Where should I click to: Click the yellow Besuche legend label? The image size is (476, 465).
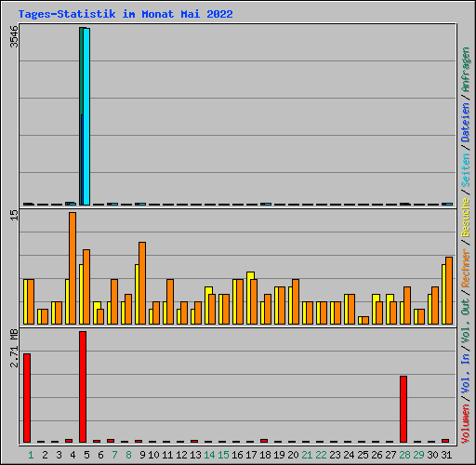[466, 218]
